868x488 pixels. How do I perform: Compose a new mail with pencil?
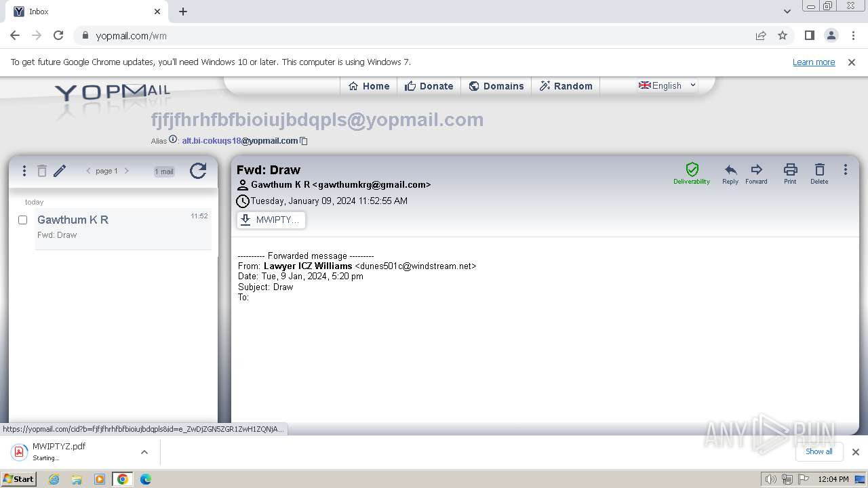pyautogui.click(x=60, y=171)
